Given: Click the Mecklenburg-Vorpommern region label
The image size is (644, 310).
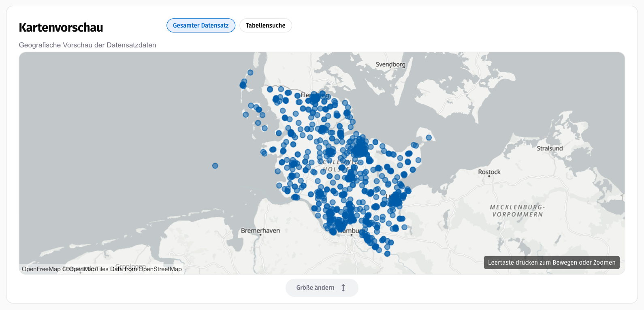Looking at the screenshot, I should click(x=518, y=211).
